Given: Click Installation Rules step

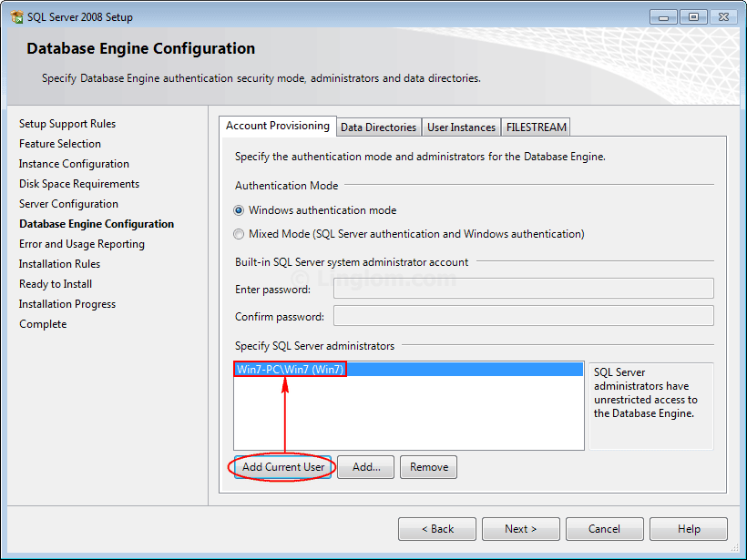Looking at the screenshot, I should tap(59, 264).
